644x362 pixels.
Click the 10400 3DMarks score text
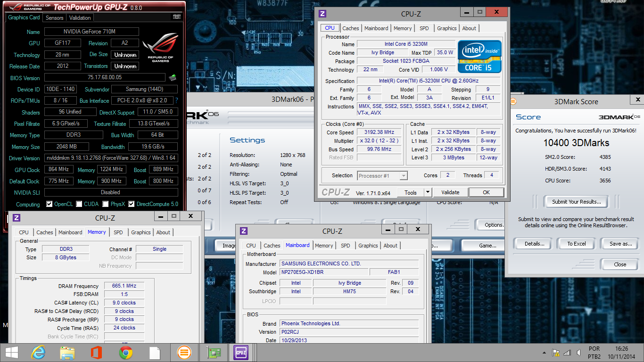click(576, 143)
